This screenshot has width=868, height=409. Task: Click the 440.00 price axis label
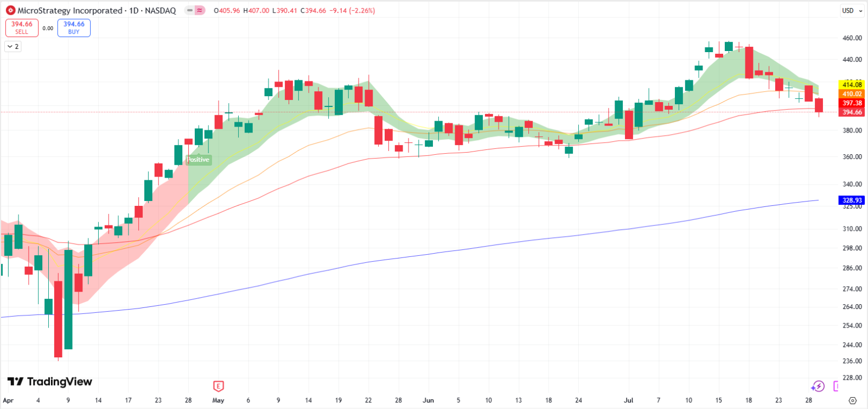click(852, 60)
